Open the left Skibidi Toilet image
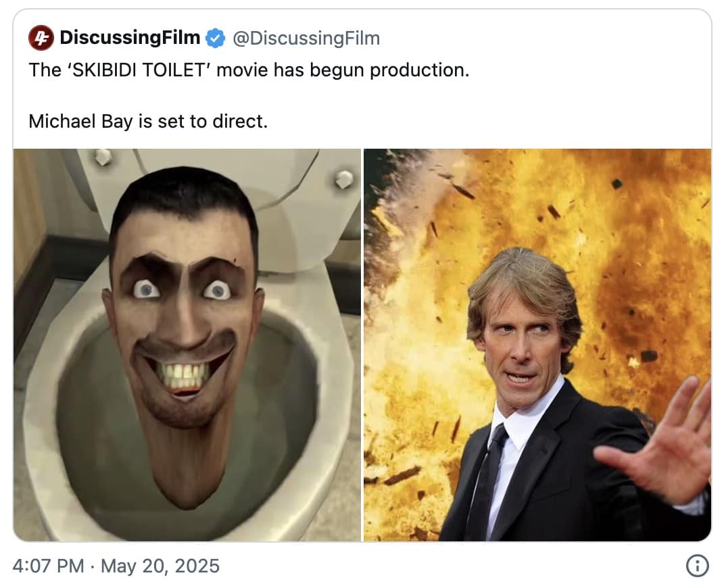Image resolution: width=726 pixels, height=588 pixels. [x=187, y=345]
